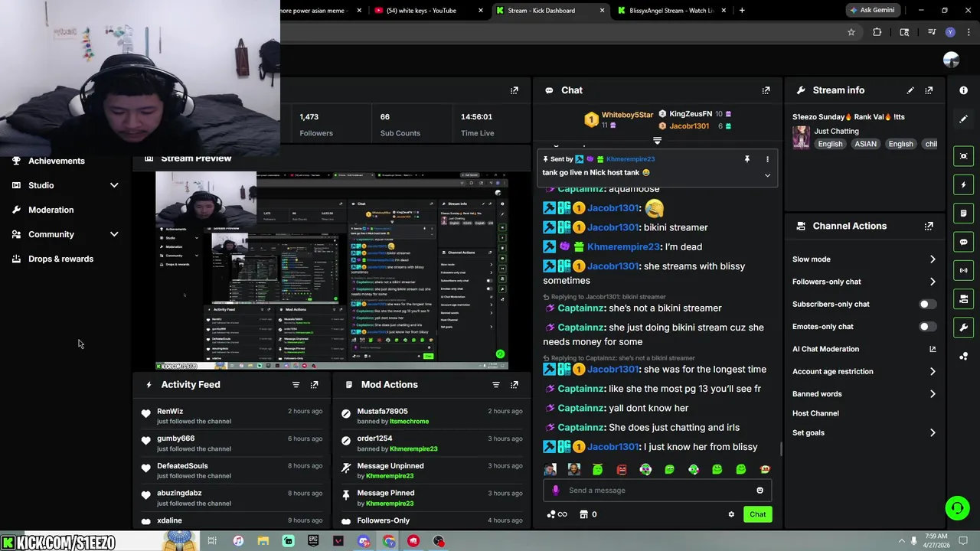Toggle Subscribers-only chat switch
Viewport: 980px width, 551px height.
926,304
